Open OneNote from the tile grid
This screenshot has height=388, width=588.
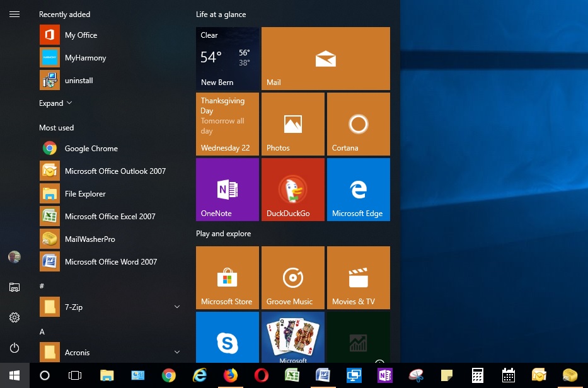(227, 189)
